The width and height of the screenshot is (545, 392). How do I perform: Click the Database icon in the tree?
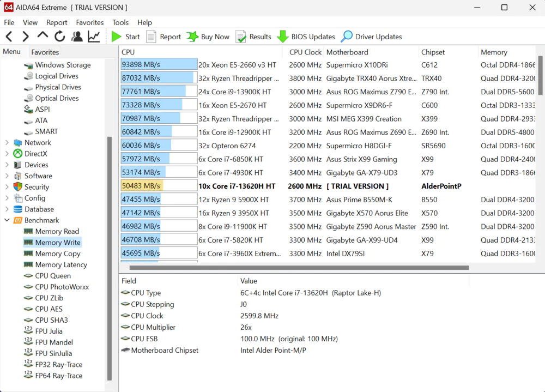[18, 209]
